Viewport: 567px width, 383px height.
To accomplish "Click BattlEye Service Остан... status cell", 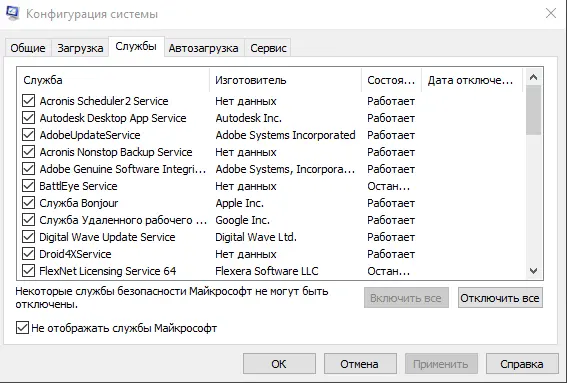I will point(388,186).
